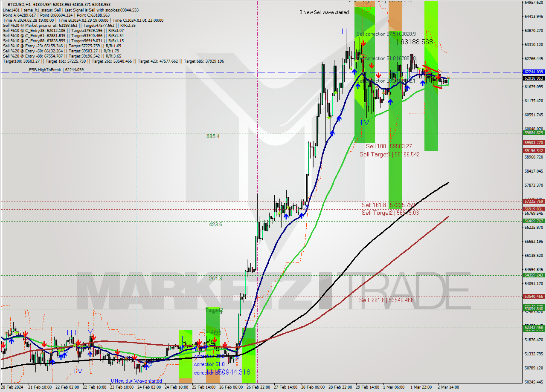
Task: Click the '27 Feb 14:00' time axis label
Action: [x=285, y=387]
